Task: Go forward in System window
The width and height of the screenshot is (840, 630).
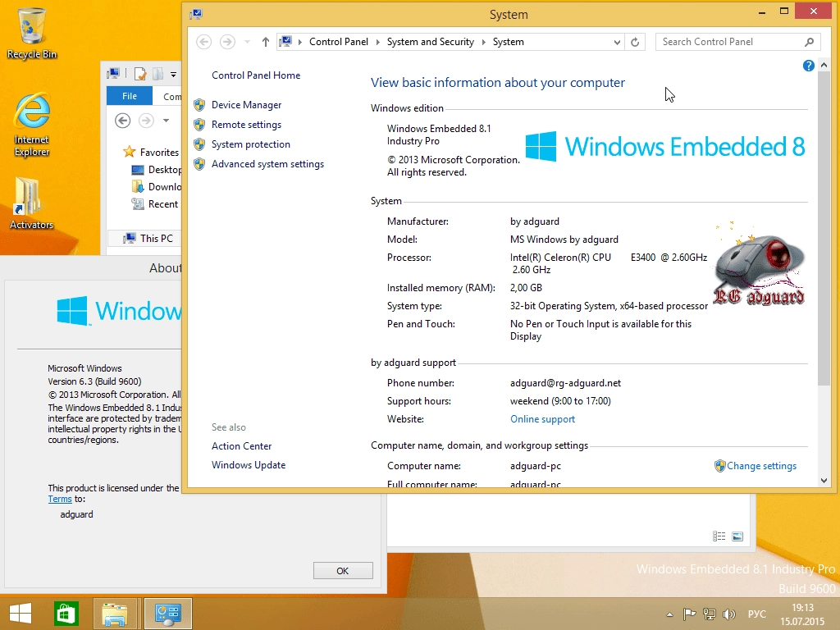Action: pyautogui.click(x=227, y=42)
